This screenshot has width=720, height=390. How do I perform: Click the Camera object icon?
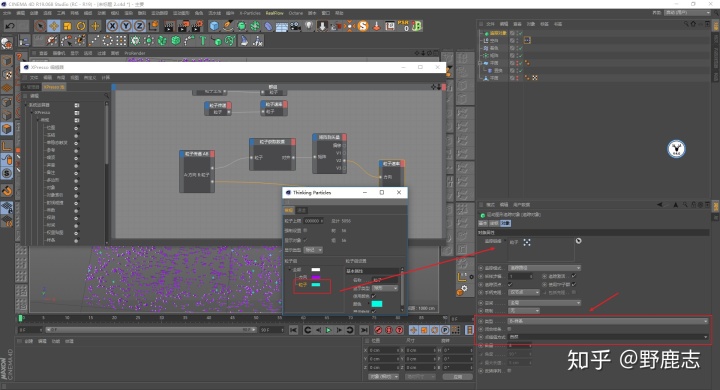tap(295, 26)
